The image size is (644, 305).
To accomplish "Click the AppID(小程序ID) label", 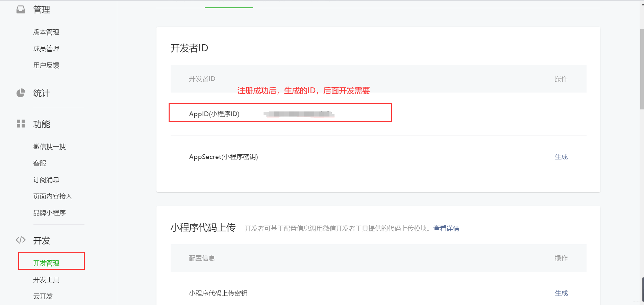I will (x=214, y=114).
